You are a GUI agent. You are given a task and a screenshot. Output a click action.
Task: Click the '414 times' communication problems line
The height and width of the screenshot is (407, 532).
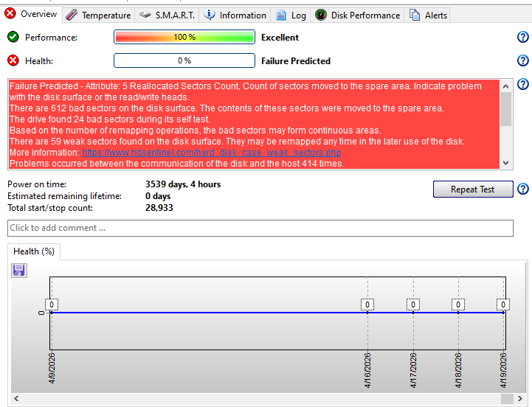[x=177, y=164]
